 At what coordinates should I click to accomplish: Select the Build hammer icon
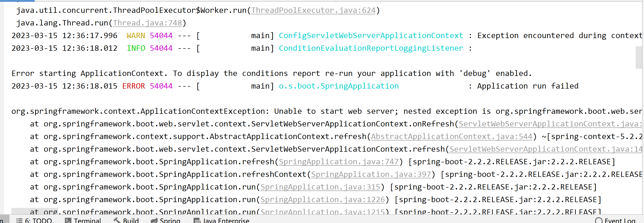pyautogui.click(x=117, y=221)
